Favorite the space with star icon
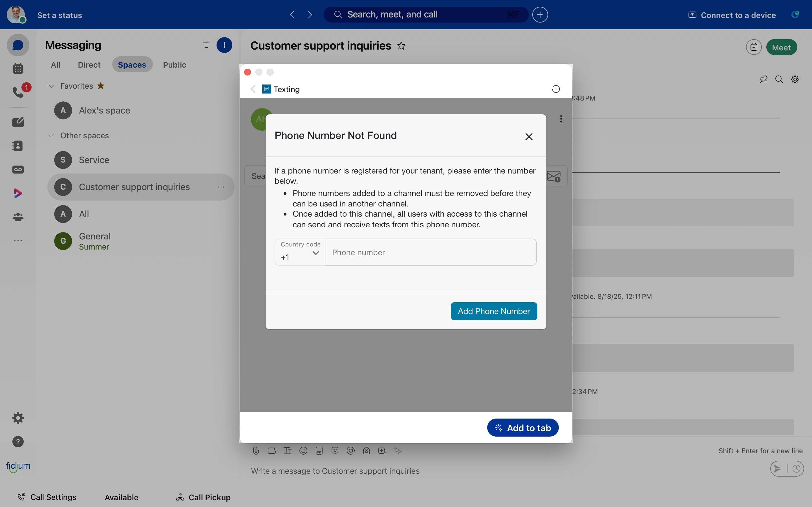Image resolution: width=812 pixels, height=507 pixels. (x=401, y=46)
